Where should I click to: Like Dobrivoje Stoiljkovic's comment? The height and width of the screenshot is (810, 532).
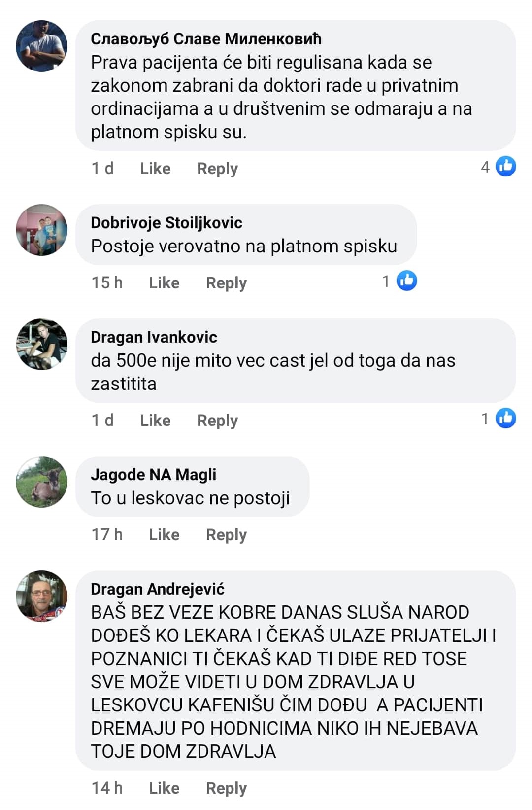point(164,283)
